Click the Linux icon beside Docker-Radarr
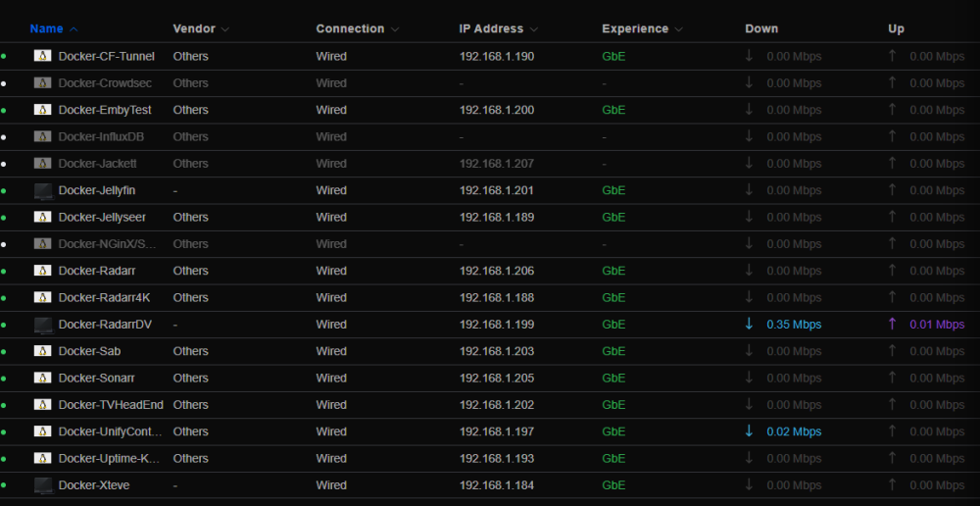The image size is (980, 506). click(x=42, y=271)
